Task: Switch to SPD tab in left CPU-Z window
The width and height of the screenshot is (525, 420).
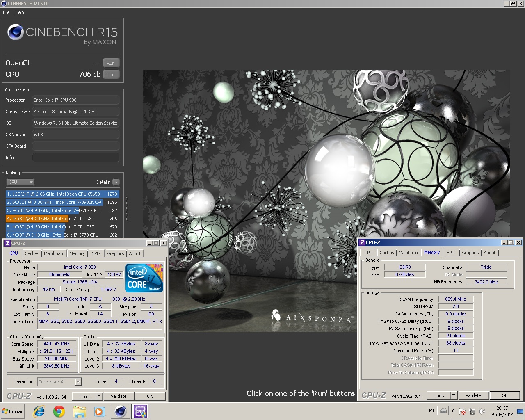Action: pos(96,253)
